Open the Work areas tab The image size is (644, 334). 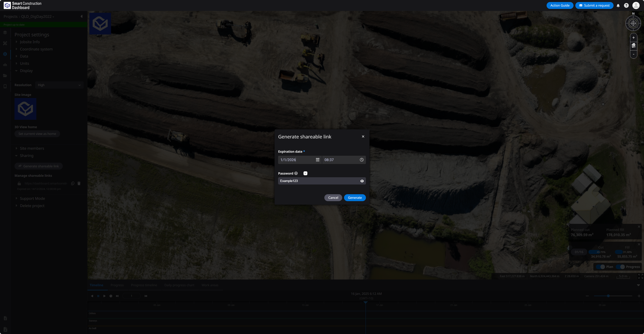pyautogui.click(x=210, y=285)
